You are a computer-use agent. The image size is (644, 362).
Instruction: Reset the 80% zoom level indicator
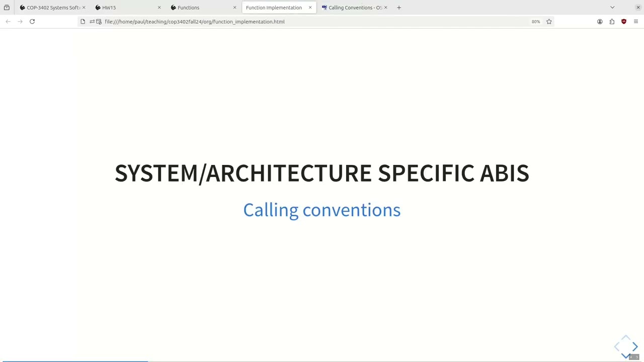click(x=536, y=22)
